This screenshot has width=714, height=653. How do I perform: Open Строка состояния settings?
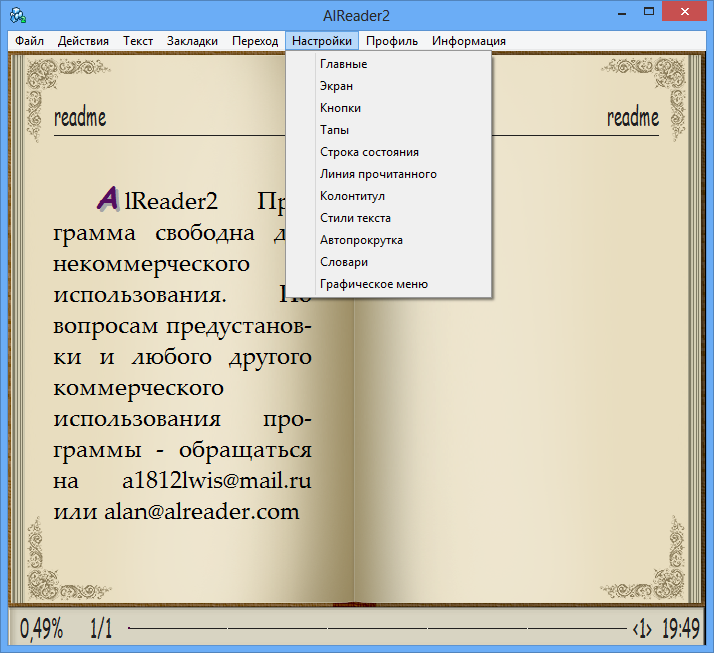(x=388, y=152)
